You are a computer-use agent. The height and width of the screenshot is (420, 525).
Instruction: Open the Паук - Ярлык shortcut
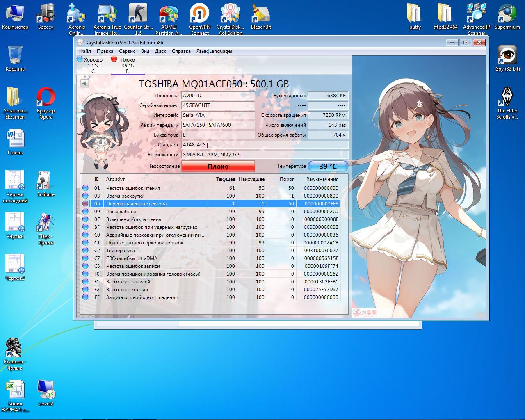(x=46, y=228)
